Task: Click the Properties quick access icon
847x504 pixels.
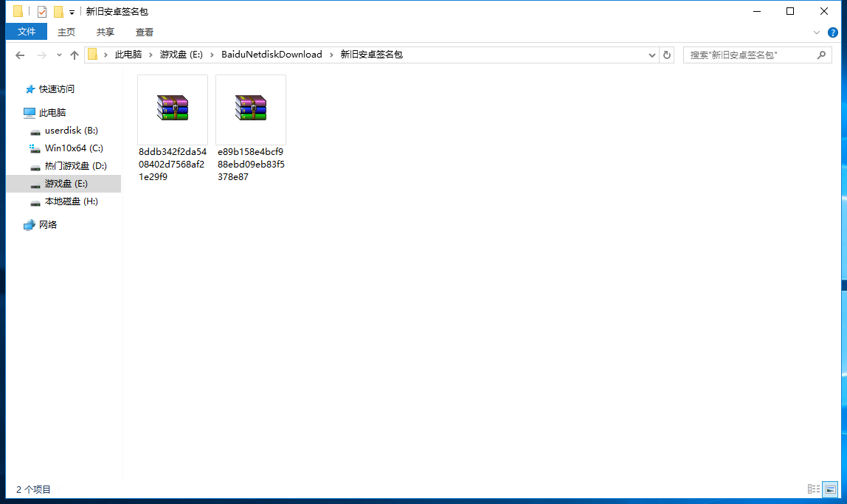Action: click(x=41, y=11)
